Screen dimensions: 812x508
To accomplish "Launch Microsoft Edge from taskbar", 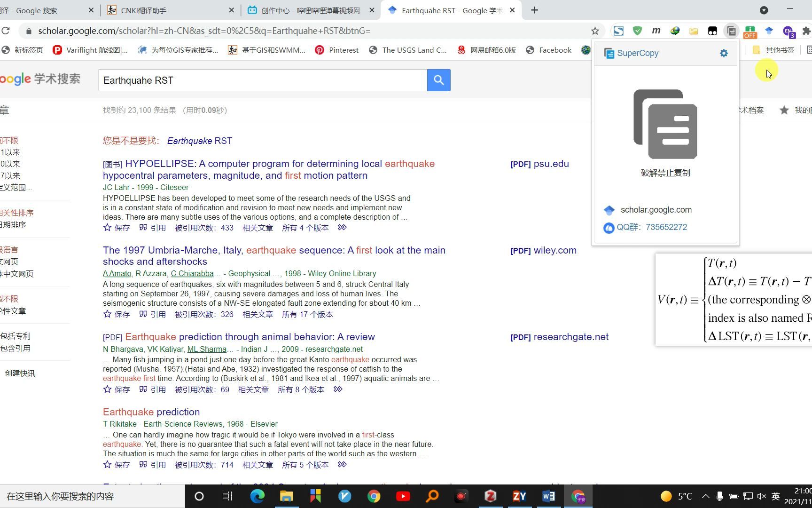I will [x=257, y=496].
